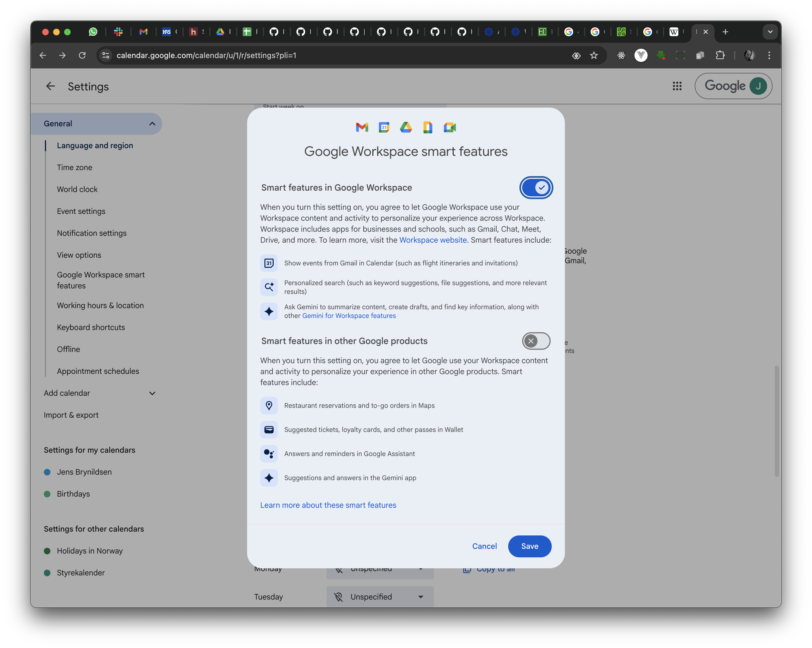Expand the Add calendar section
The image size is (812, 648).
click(152, 394)
